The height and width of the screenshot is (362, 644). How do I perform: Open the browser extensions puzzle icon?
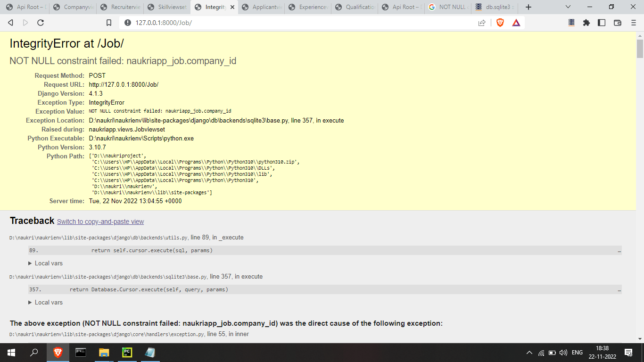pyautogui.click(x=586, y=22)
